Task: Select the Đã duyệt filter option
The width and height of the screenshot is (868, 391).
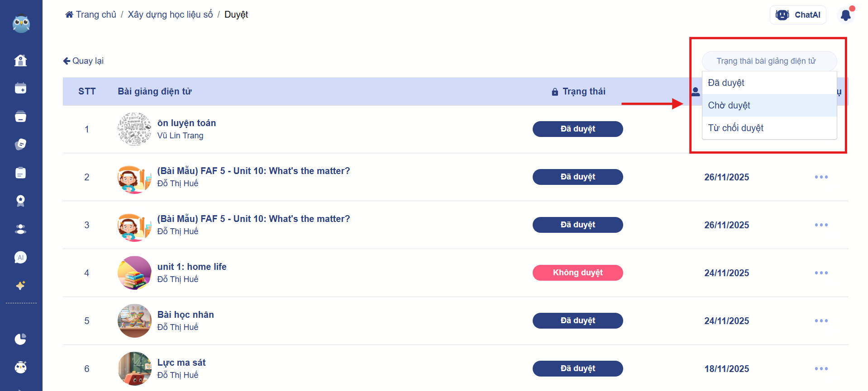Action: pos(726,83)
